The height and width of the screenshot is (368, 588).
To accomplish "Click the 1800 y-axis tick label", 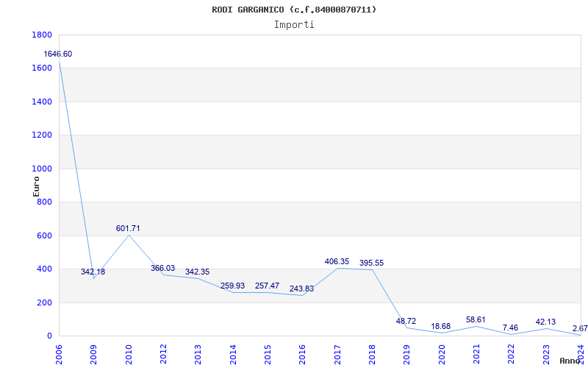I will point(43,35).
